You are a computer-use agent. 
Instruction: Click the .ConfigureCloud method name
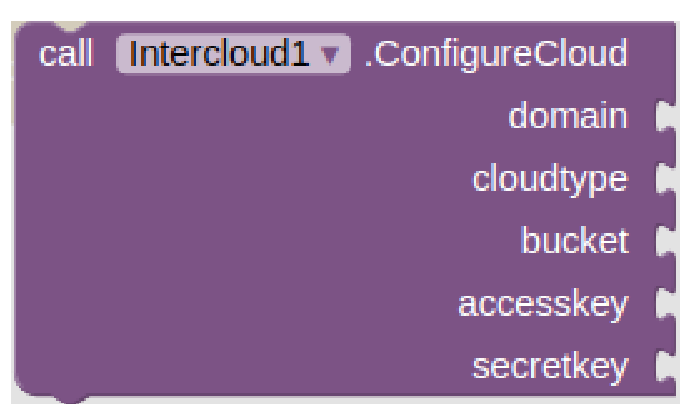(x=496, y=54)
